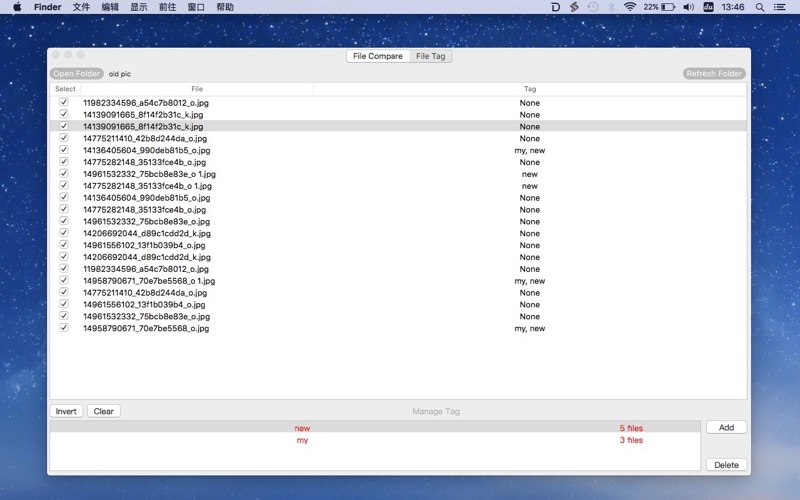Toggle checkbox of 14961532332_75bcb8e83e_o 1.jpg
The height and width of the screenshot is (500, 800).
click(64, 173)
